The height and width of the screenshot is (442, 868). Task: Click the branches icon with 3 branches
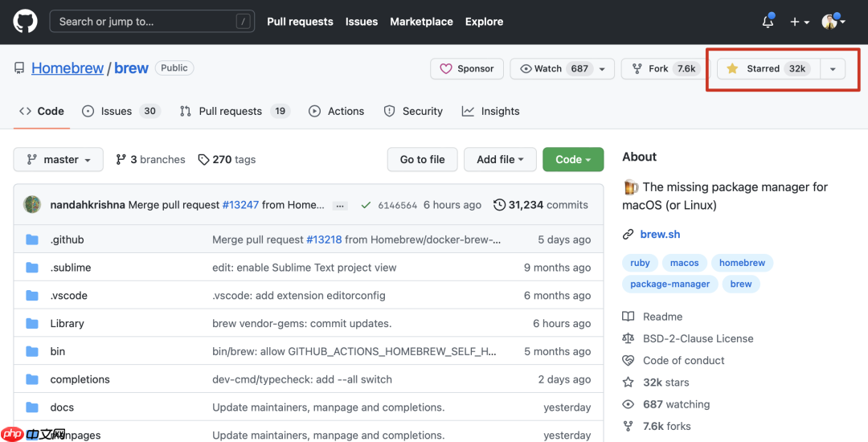[121, 160]
